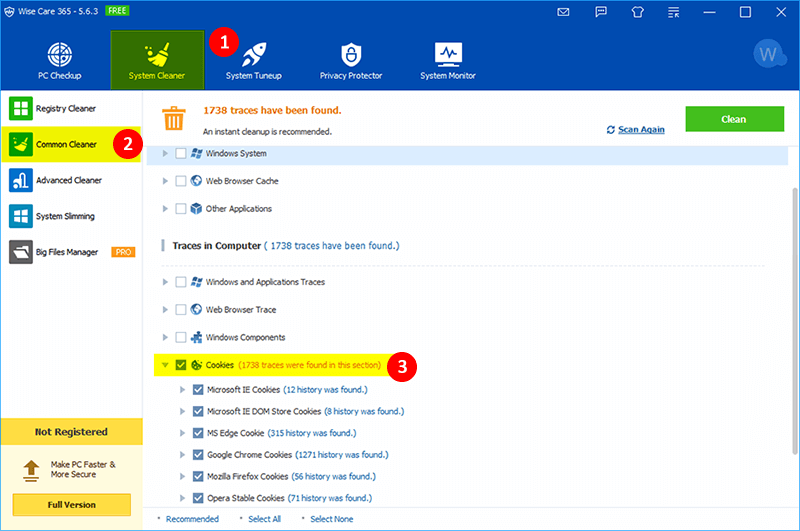Expand the Windows Components row
The image size is (800, 531).
point(165,337)
